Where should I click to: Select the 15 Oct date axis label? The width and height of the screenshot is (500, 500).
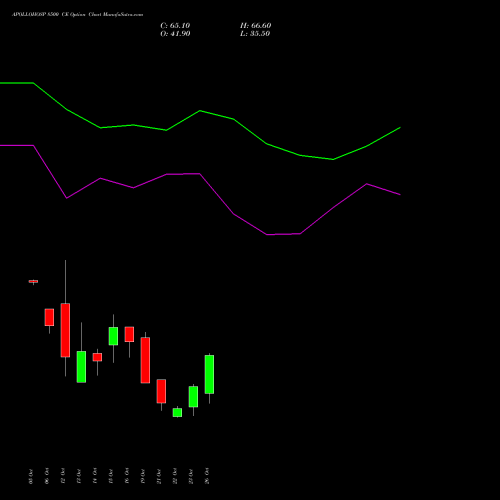111,476
